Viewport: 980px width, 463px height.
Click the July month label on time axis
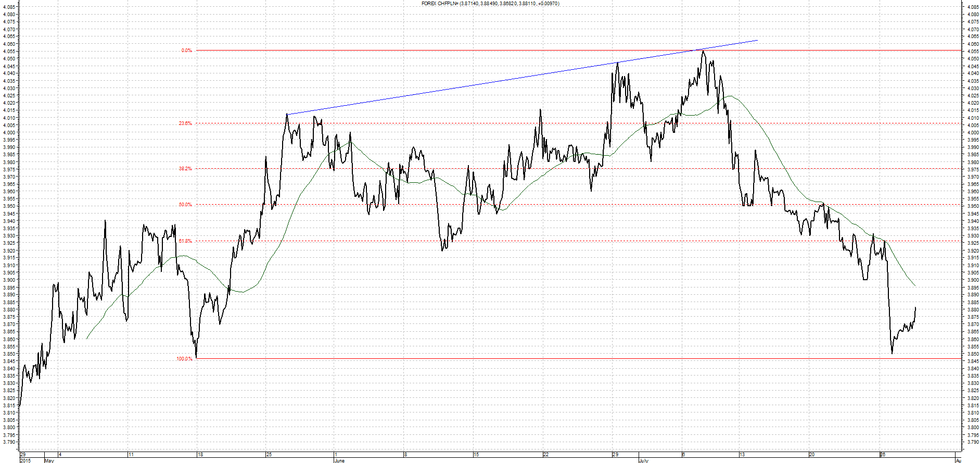coord(644,460)
